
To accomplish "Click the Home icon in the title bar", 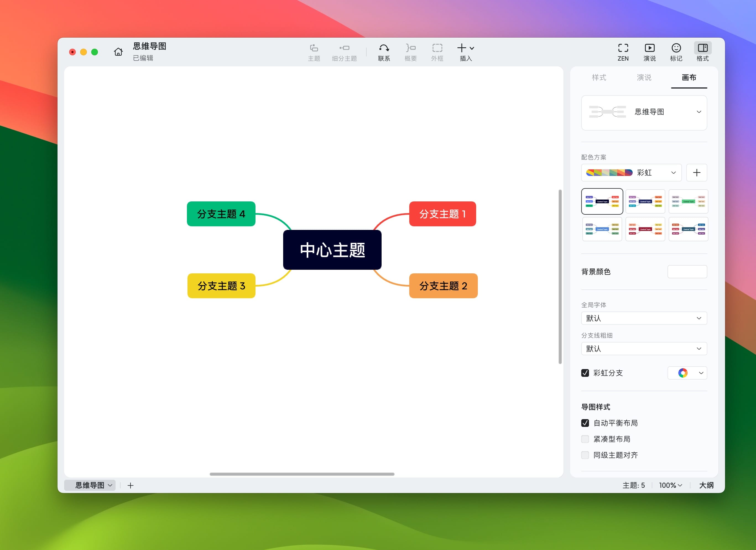I will (118, 52).
